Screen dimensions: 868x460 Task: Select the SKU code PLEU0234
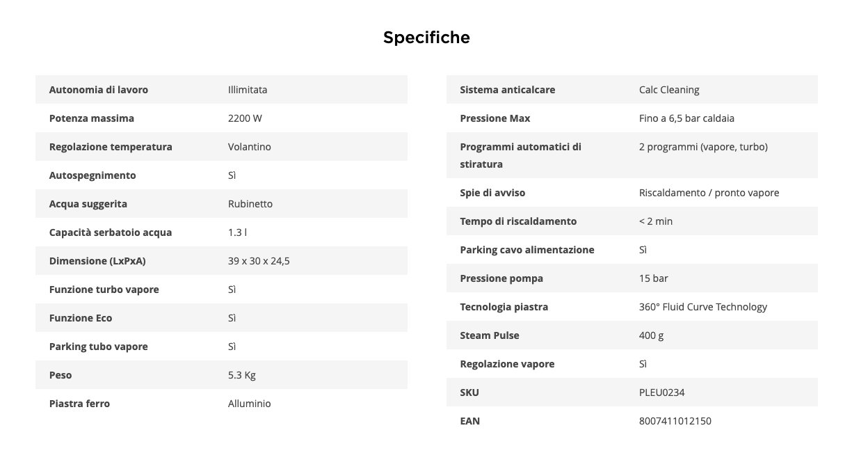[662, 392]
